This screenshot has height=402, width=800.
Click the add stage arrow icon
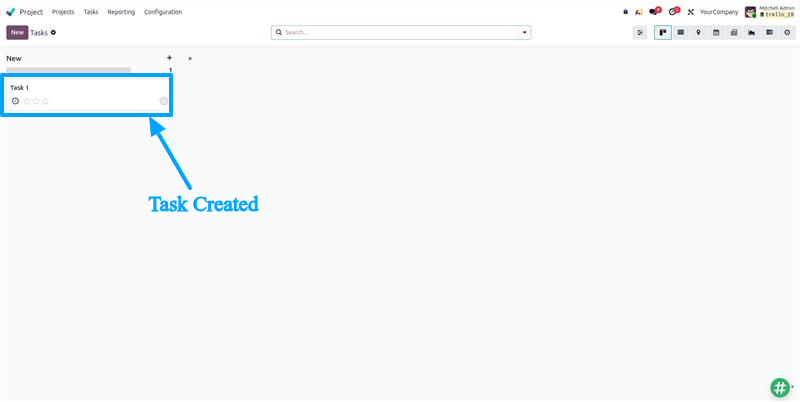click(190, 58)
